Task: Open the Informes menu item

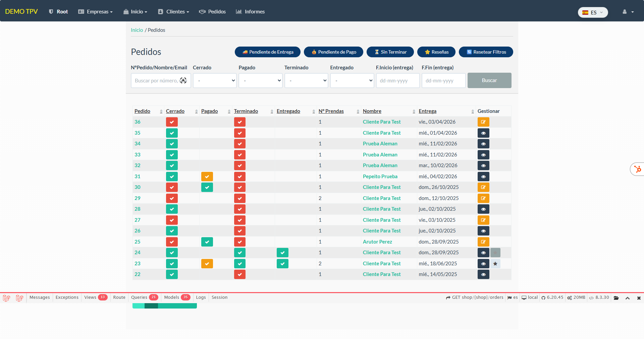Action: pyautogui.click(x=250, y=12)
